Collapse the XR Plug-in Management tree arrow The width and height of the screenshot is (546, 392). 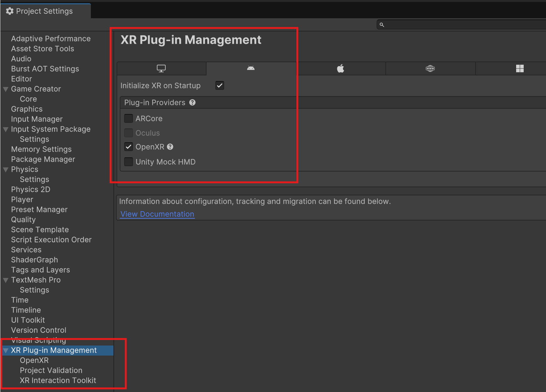click(x=6, y=351)
